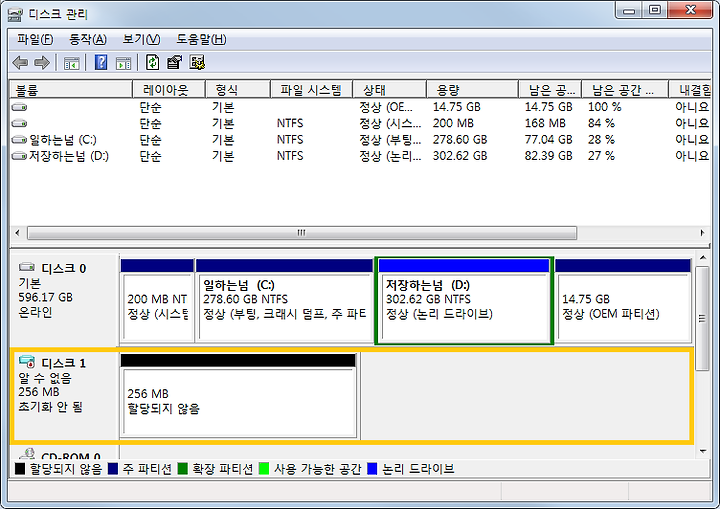Click the blue 논리 드라이브 legend swatch
Image resolution: width=720 pixels, height=509 pixels.
(x=372, y=469)
